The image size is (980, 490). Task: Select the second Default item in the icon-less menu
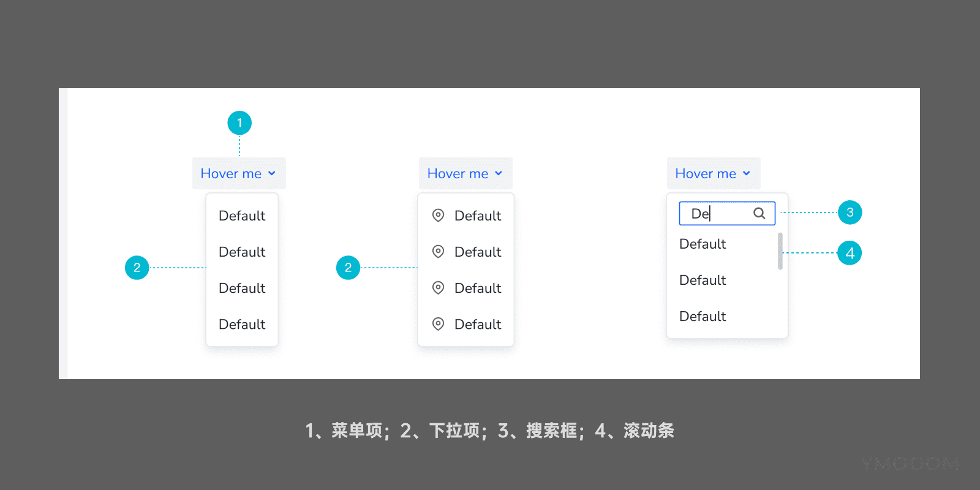[x=242, y=252]
